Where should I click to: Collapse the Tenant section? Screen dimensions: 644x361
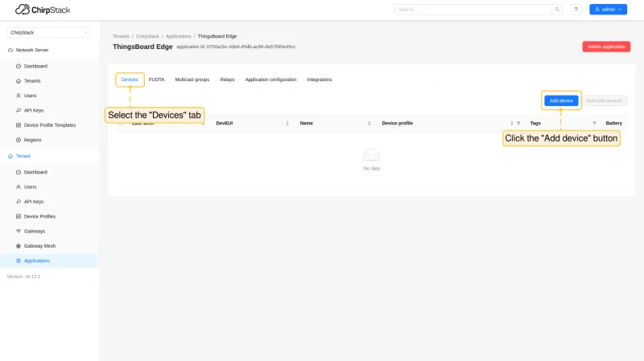23,156
